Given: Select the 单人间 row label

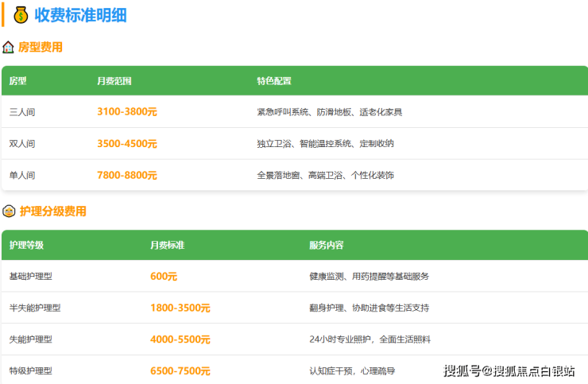Looking at the screenshot, I should click(x=22, y=175).
